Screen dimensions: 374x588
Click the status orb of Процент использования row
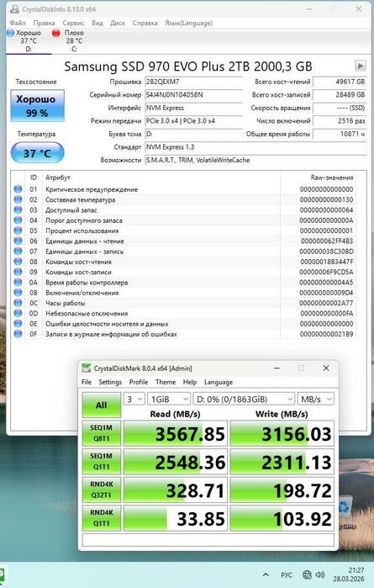(18, 230)
